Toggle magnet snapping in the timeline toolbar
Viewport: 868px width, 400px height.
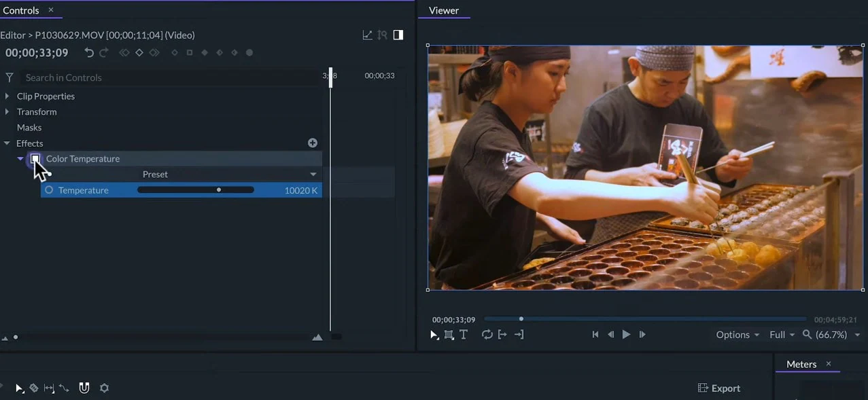tap(84, 388)
